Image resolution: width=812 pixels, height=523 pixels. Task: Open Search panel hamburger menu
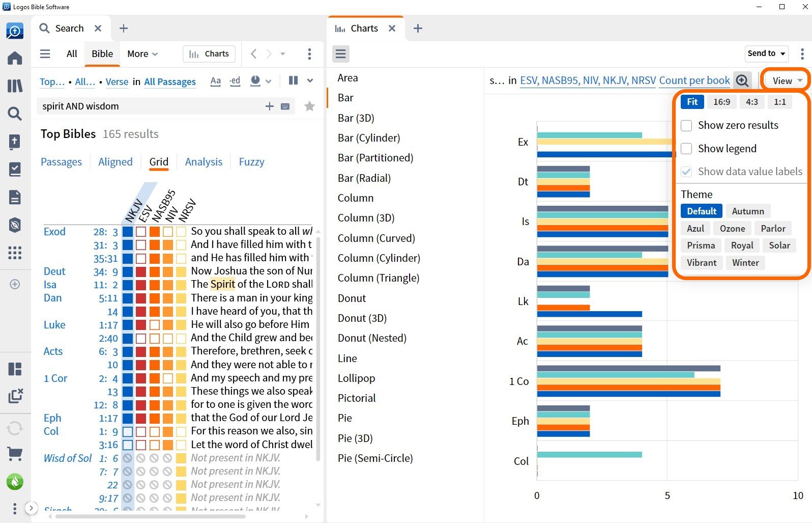click(45, 54)
